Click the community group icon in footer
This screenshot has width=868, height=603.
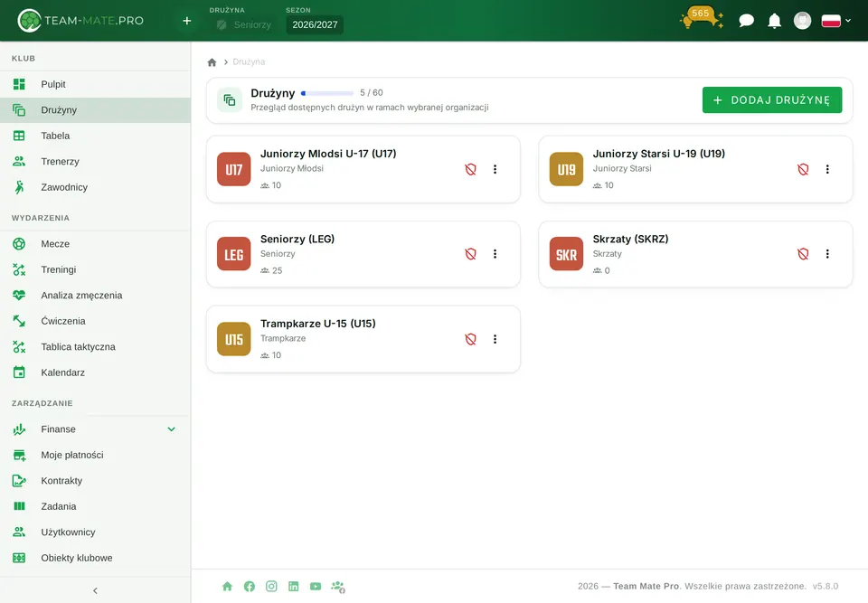(338, 587)
